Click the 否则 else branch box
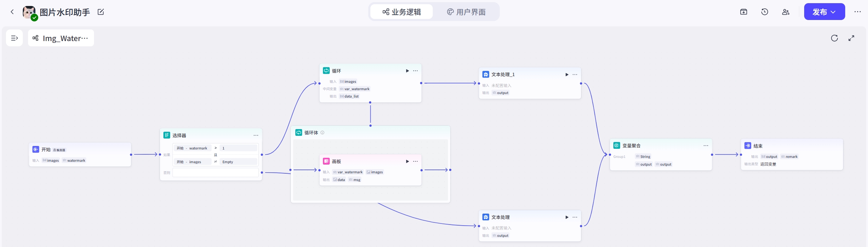The image size is (868, 247). pyautogui.click(x=215, y=173)
